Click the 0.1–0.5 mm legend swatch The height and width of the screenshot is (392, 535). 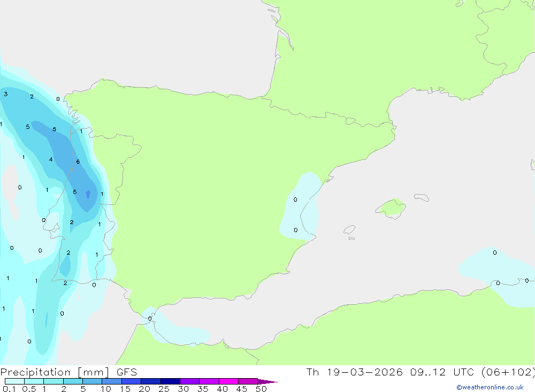(14, 381)
